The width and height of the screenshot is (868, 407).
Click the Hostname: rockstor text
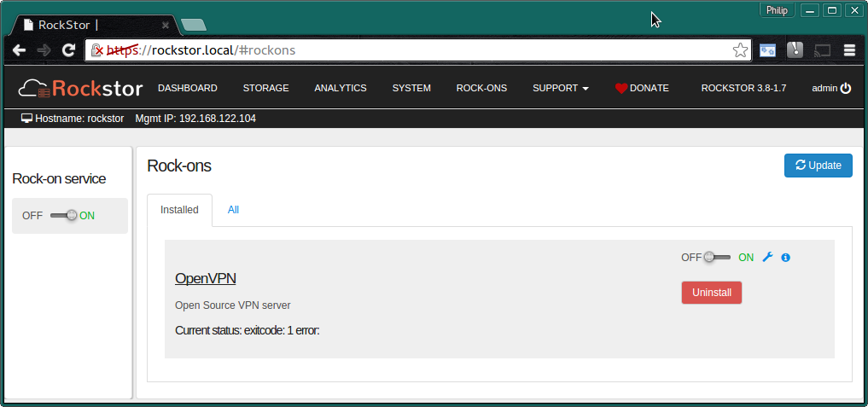click(x=79, y=119)
